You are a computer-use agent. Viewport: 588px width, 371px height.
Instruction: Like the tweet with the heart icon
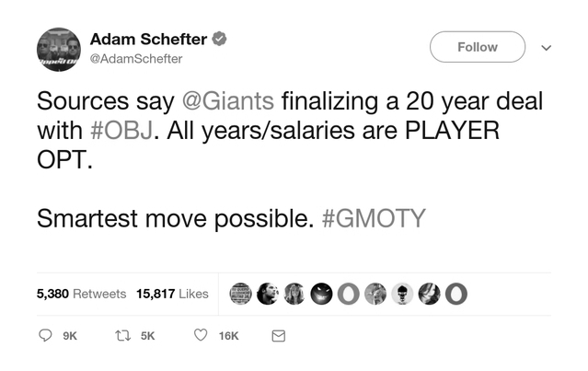(201, 336)
